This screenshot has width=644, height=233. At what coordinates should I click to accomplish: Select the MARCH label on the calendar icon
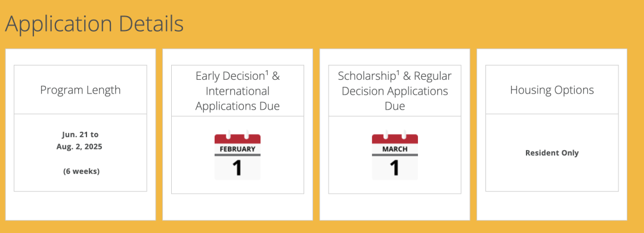click(x=395, y=149)
